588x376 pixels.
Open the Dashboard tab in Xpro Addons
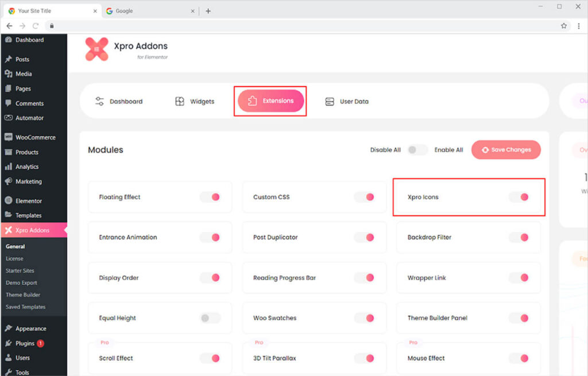[119, 102]
